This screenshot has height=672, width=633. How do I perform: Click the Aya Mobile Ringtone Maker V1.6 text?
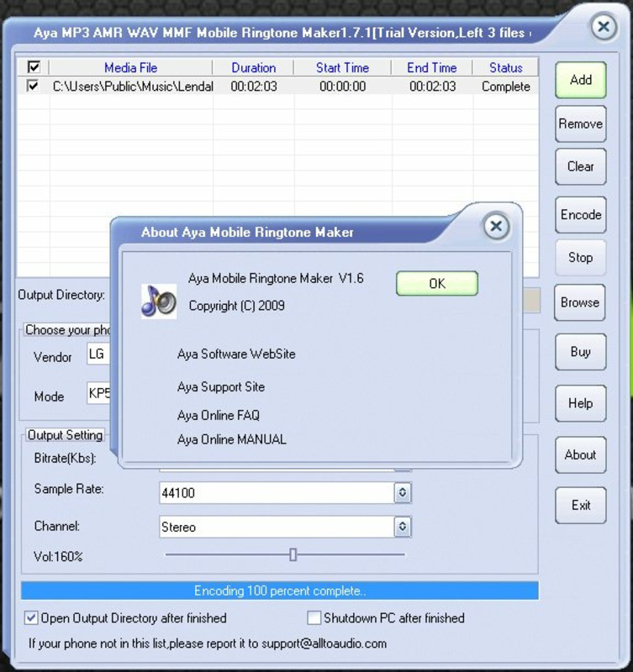click(x=276, y=279)
